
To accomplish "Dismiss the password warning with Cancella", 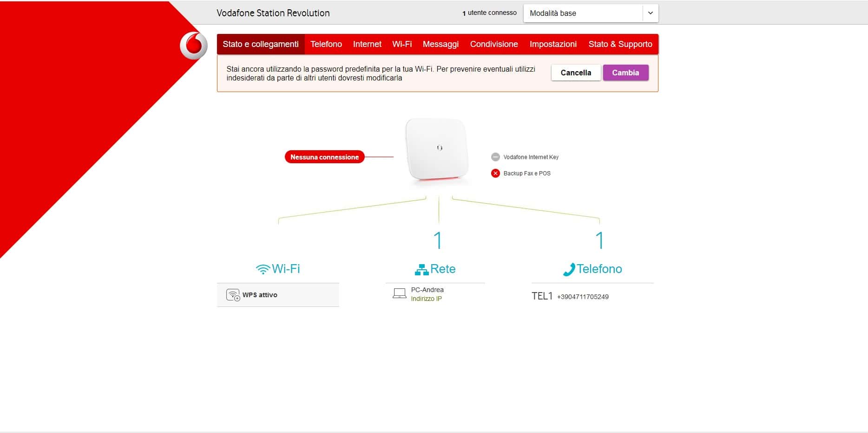I will (576, 73).
